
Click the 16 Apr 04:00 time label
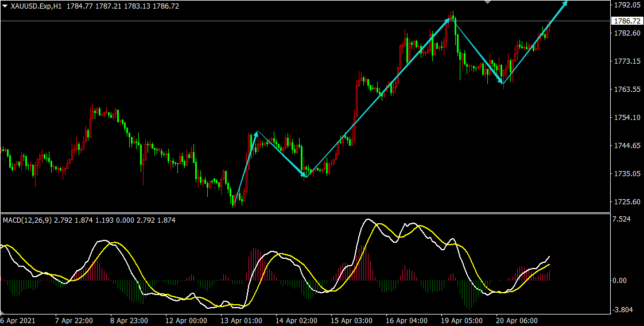pyautogui.click(x=407, y=320)
